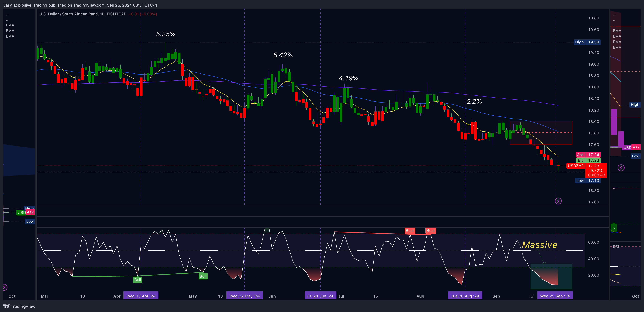Click the USDZAR symbol price tag
The height and width of the screenshot is (312, 644).
point(576,166)
